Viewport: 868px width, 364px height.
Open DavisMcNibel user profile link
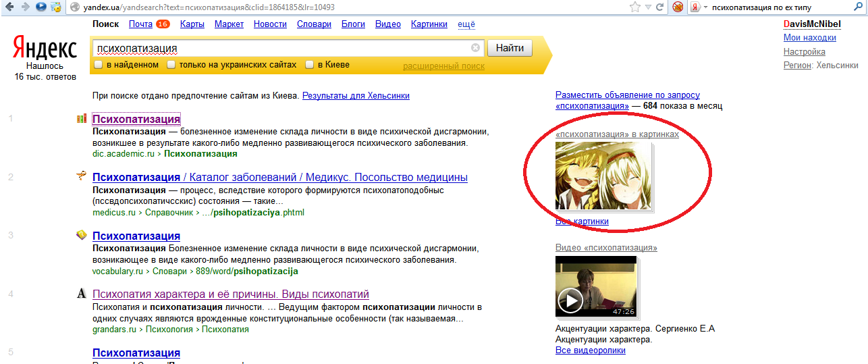pos(812,24)
